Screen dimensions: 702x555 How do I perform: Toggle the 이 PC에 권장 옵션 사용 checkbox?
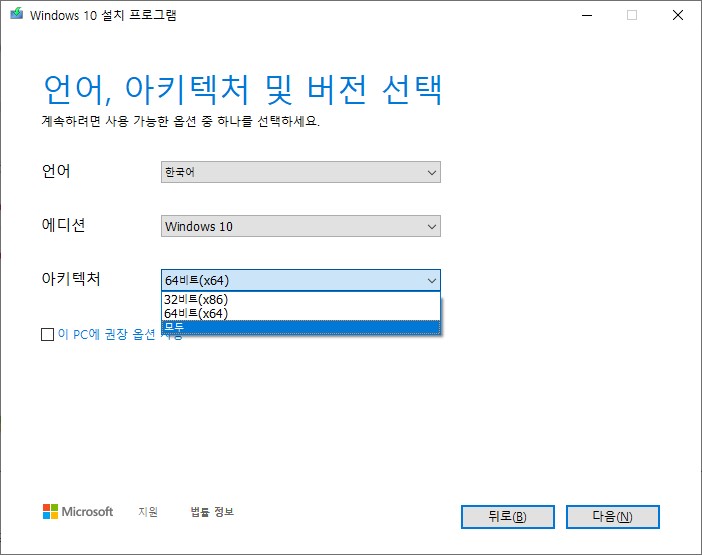tap(47, 334)
